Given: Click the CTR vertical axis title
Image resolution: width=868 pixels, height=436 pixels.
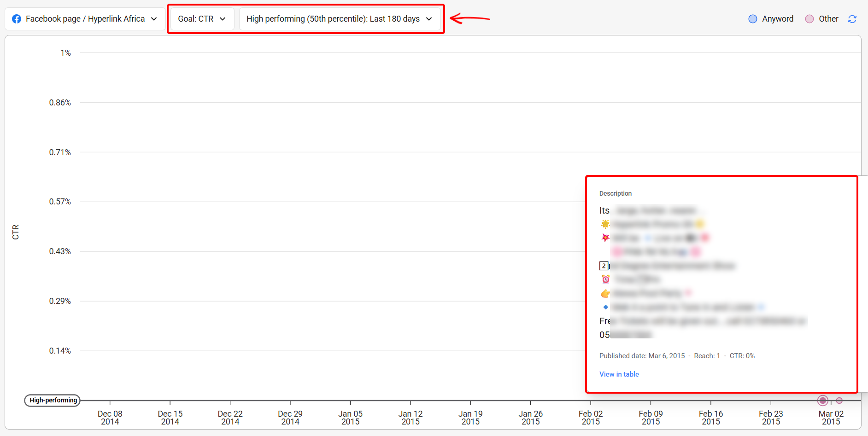Looking at the screenshot, I should pos(16,232).
